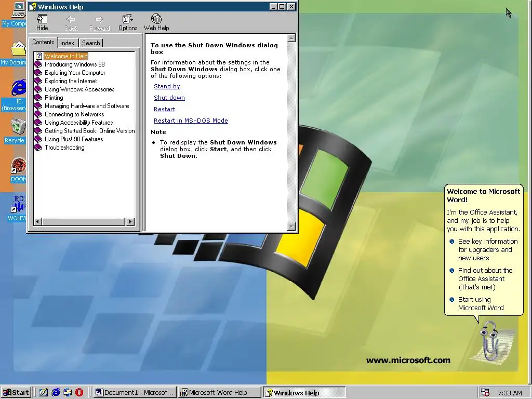Minimize the Windows Help window
Image resolution: width=532 pixels, height=399 pixels.
point(273,7)
